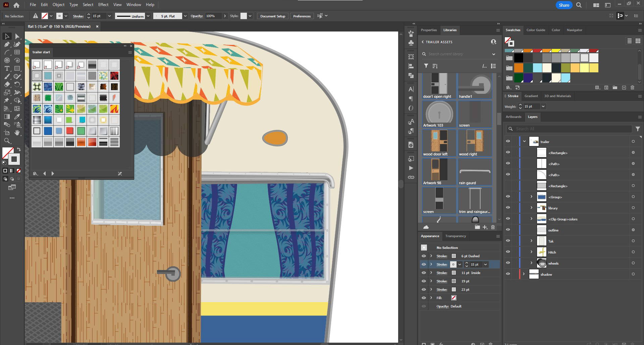Click the Search All layers field
The image size is (644, 345).
569,129
